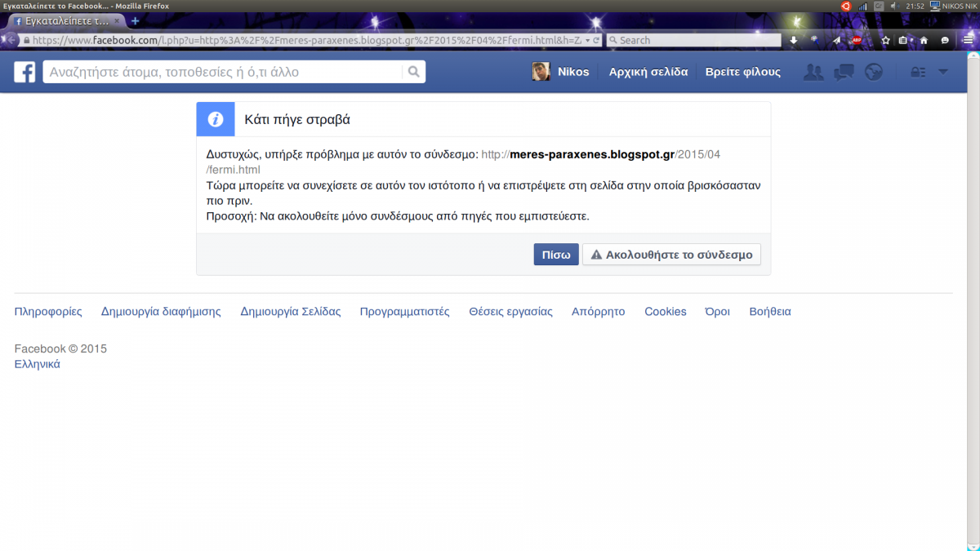Open the sound volume indicator
Image resolution: width=980 pixels, height=551 pixels.
(894, 6)
